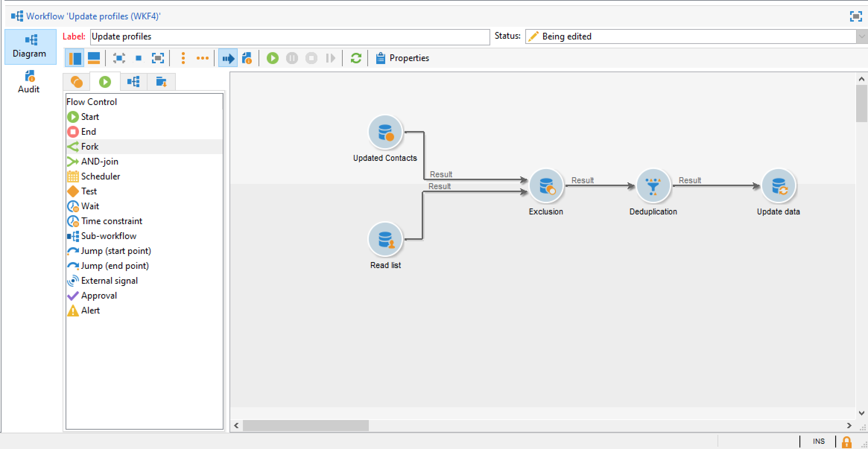Viewport: 868px width, 449px height.
Task: Toggle the display progress arrow button
Action: tap(228, 58)
